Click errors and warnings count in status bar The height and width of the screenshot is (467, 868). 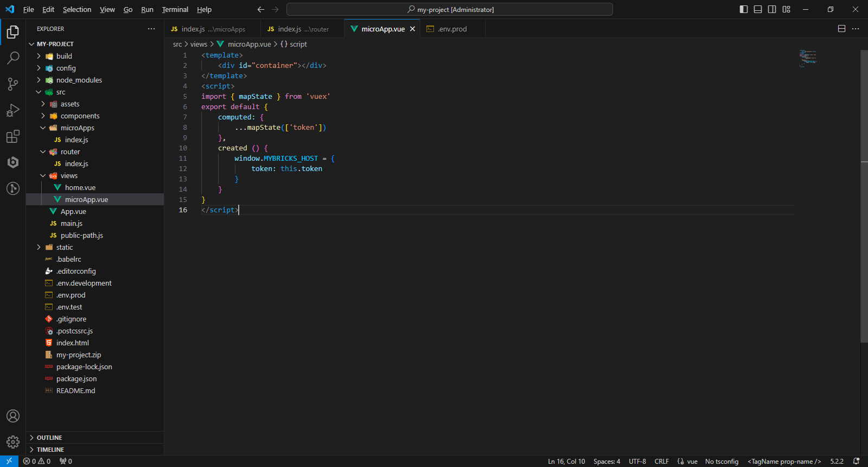(37, 461)
